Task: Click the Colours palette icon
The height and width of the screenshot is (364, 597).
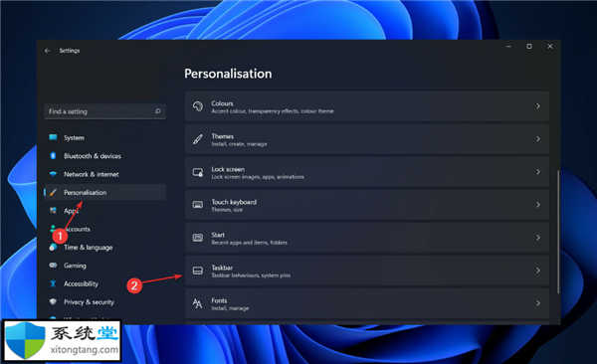Action: (x=198, y=106)
